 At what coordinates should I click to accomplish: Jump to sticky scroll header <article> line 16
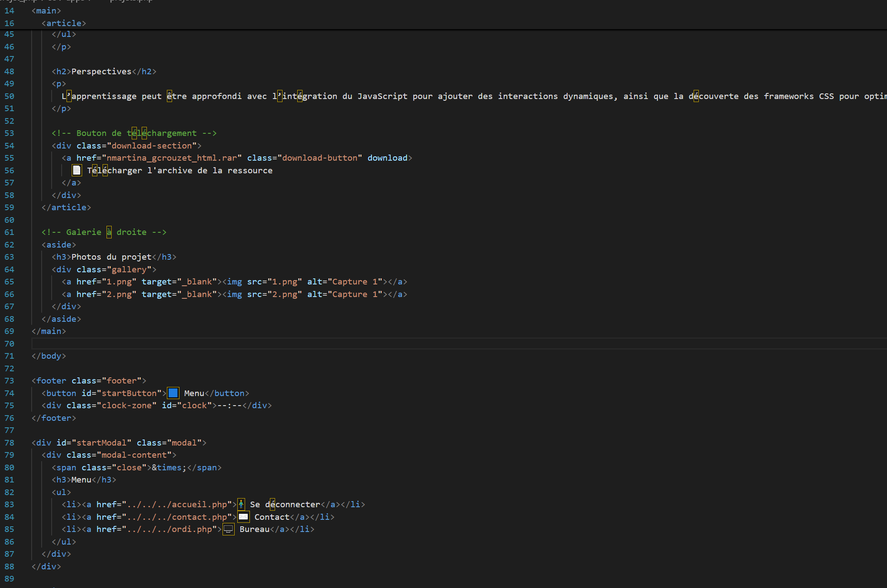pos(64,23)
